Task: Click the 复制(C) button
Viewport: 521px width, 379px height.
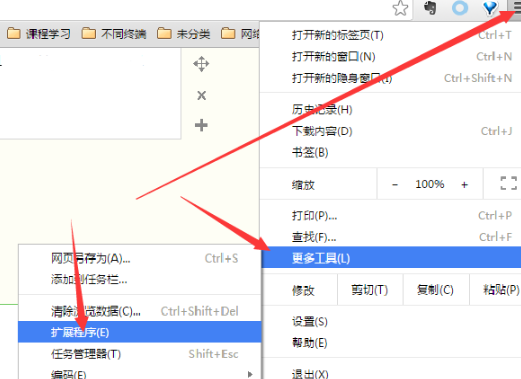Action: click(x=435, y=290)
